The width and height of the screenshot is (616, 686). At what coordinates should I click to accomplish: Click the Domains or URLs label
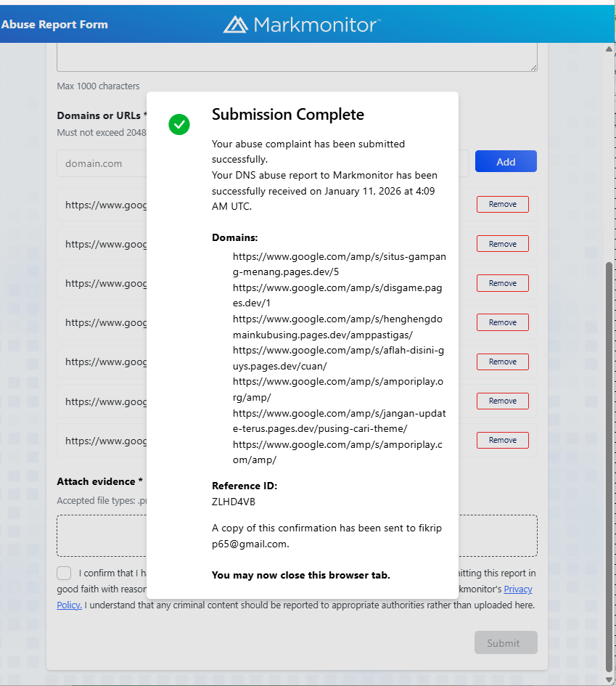[102, 115]
